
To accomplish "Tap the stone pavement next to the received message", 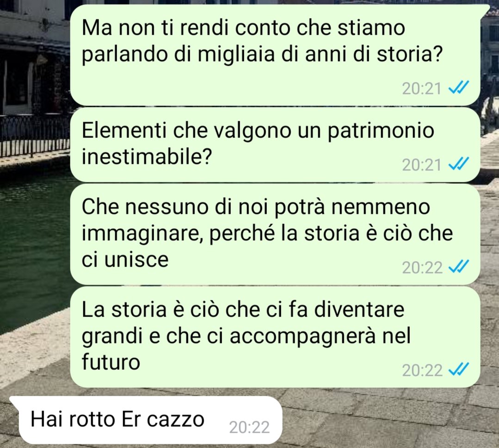I will [382, 420].
